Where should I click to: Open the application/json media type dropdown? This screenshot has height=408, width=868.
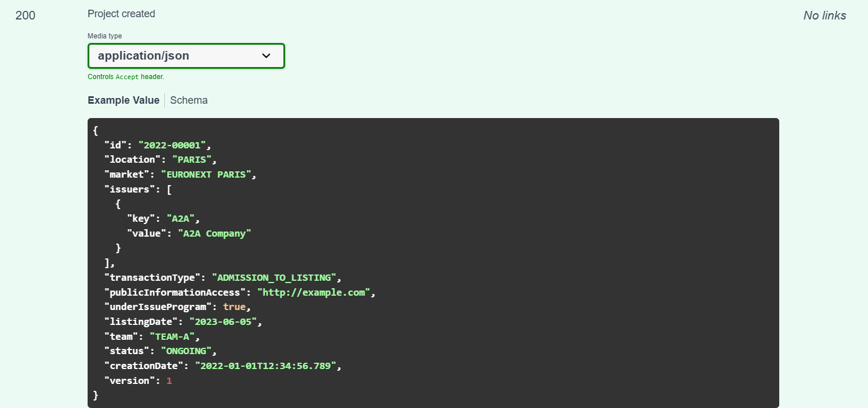(x=186, y=56)
